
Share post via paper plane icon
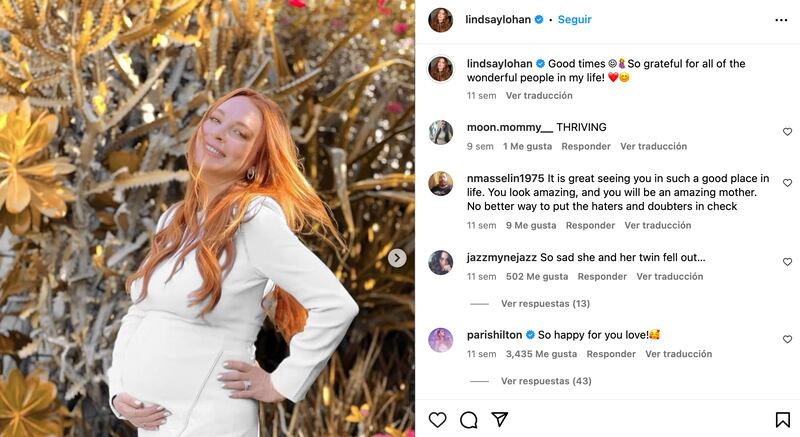pos(499,420)
